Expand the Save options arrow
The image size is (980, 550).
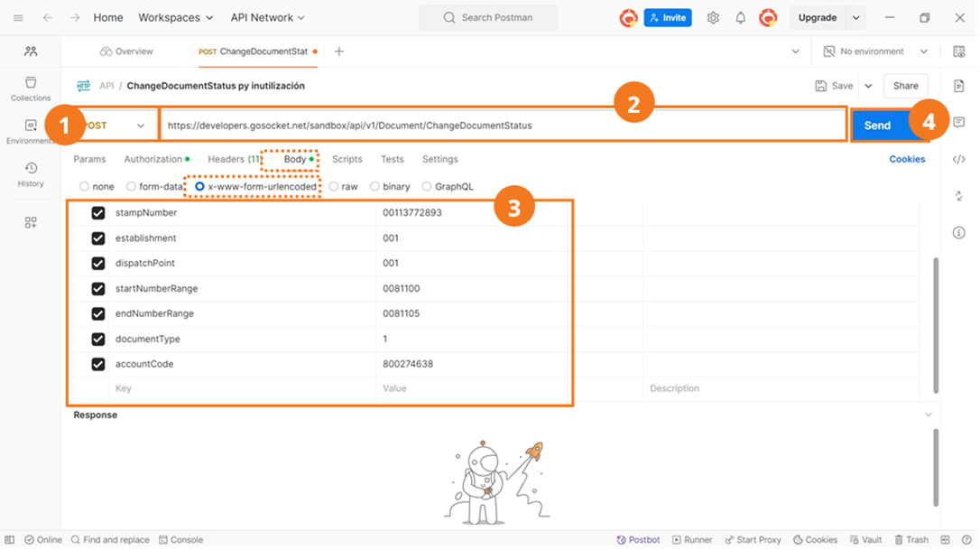868,86
